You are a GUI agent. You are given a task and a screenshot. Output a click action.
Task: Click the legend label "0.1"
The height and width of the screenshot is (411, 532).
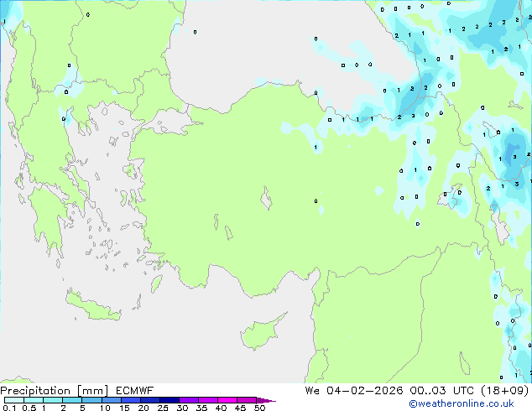coord(9,408)
